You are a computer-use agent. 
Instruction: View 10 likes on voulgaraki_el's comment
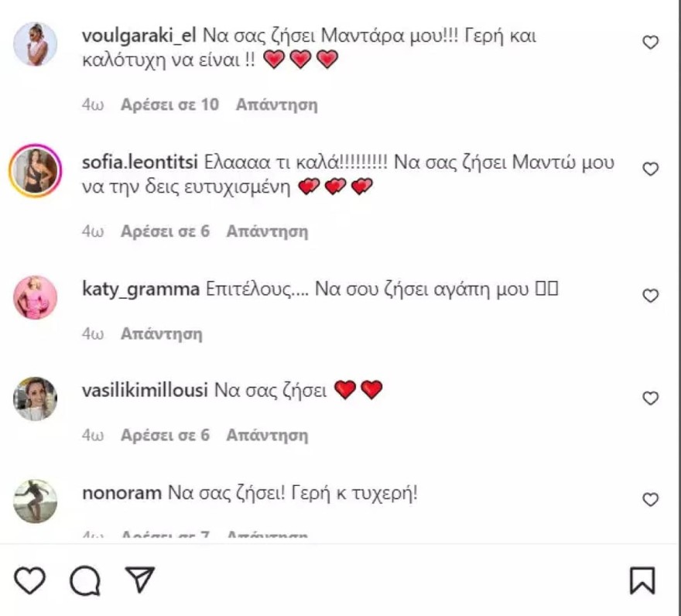click(169, 104)
